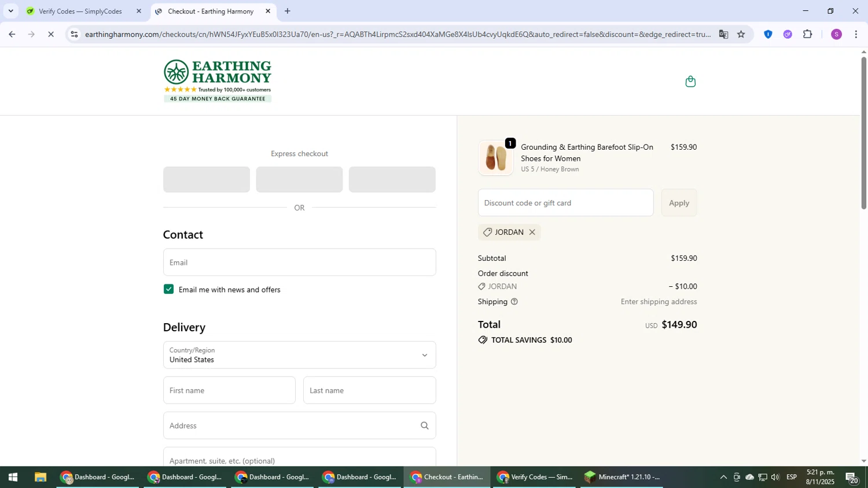
Task: Click the browser address bar URL
Action: click(x=398, y=34)
